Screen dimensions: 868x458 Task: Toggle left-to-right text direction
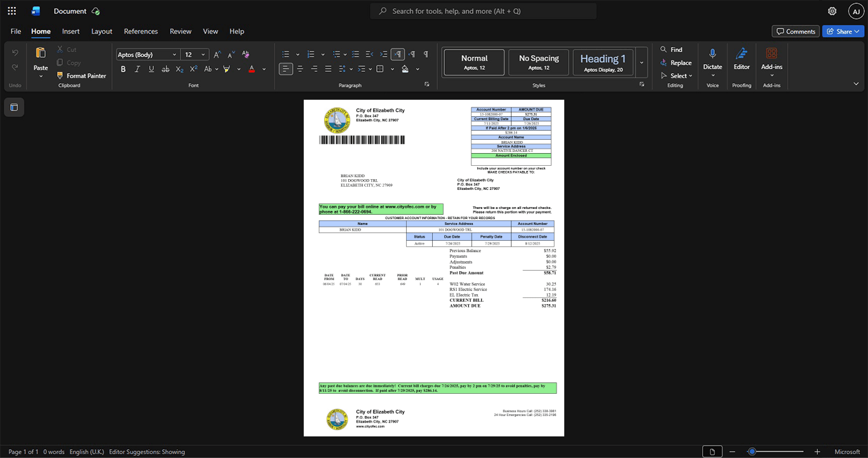(x=398, y=55)
